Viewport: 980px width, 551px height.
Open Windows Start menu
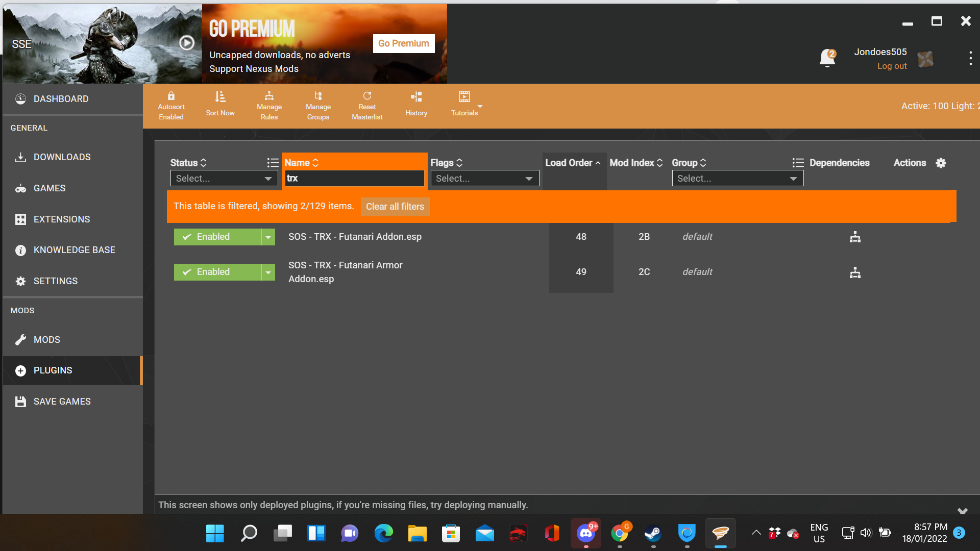click(x=215, y=534)
